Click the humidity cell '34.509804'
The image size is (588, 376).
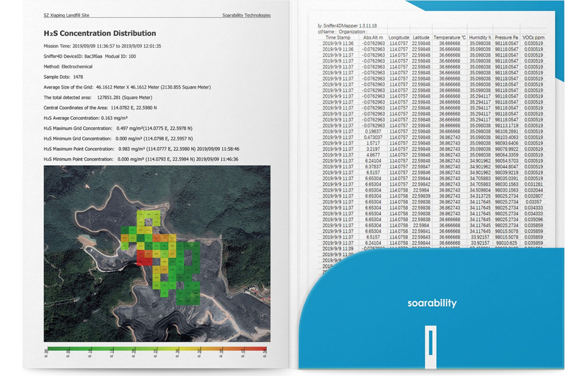pos(480,190)
